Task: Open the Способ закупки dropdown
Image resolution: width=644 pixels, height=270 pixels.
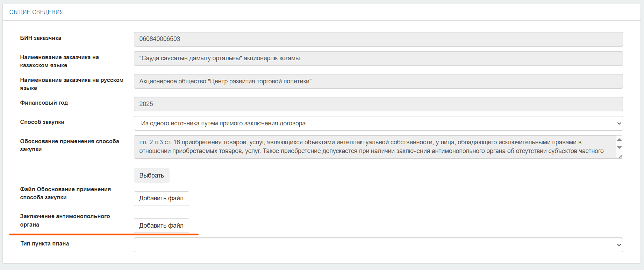Action: (378, 123)
